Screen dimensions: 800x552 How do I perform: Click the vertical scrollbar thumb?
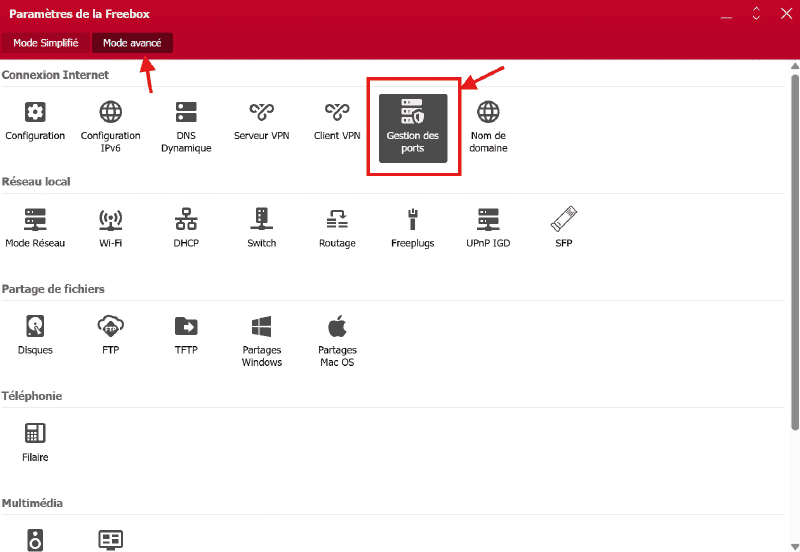coord(795,253)
